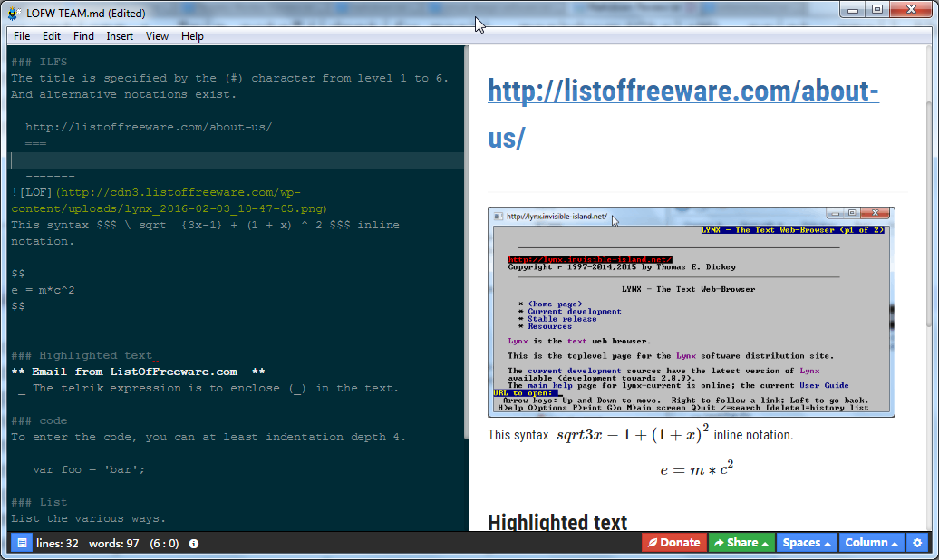This screenshot has height=560, width=939.
Task: Click the '### Highlighted text' line in editor
Action: point(82,355)
